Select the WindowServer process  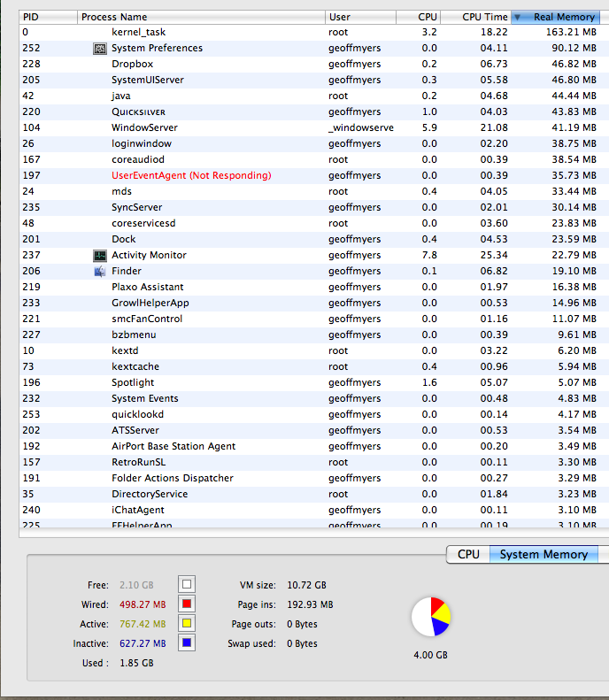[x=144, y=127]
